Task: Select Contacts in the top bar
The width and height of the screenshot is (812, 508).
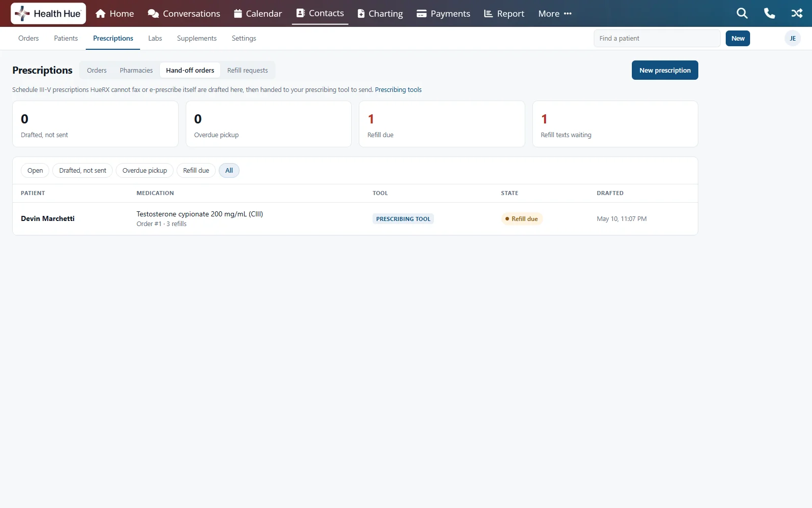Action: 320,13
